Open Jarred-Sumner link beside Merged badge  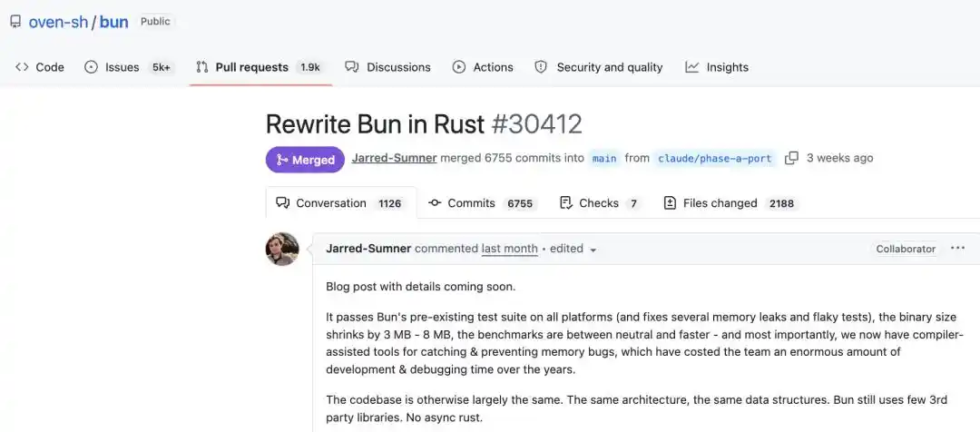click(x=395, y=158)
